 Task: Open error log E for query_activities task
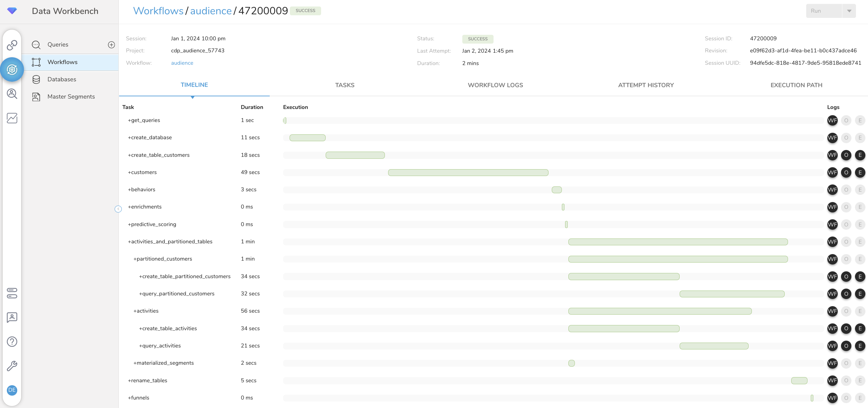coord(860,346)
